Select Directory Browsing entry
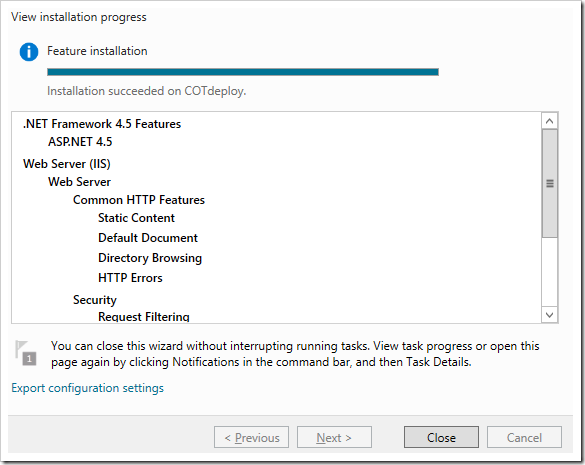The width and height of the screenshot is (585, 465). 150,258
